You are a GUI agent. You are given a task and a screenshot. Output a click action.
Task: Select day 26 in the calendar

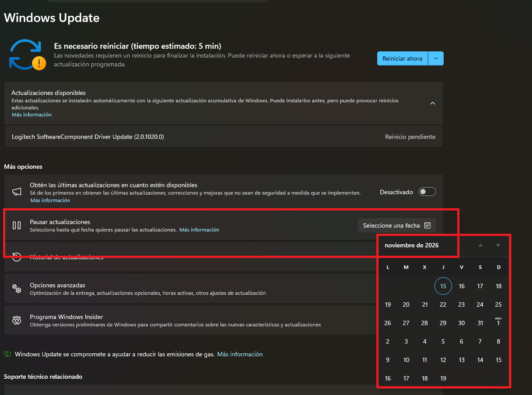point(388,323)
